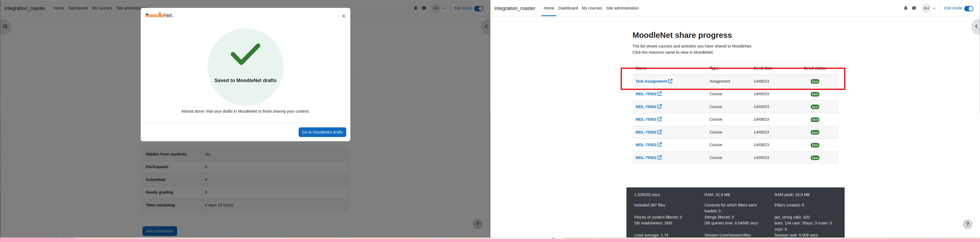Click the RAM peak: 33.9 MB entry

click(792, 195)
